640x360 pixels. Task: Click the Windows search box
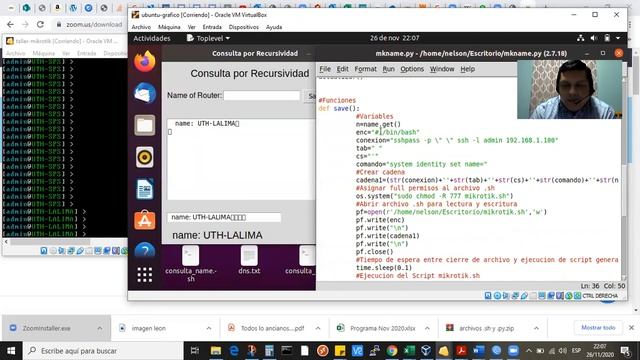(x=102, y=351)
